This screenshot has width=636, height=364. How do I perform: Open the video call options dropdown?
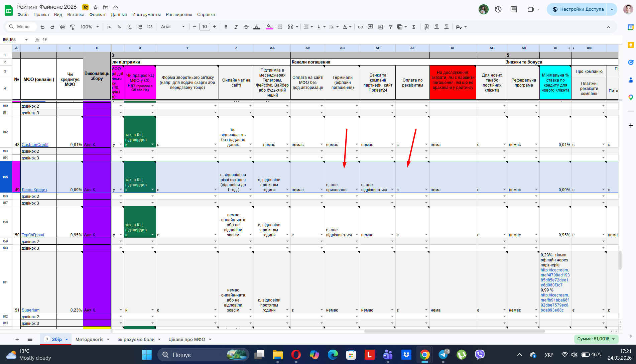coord(539,9)
